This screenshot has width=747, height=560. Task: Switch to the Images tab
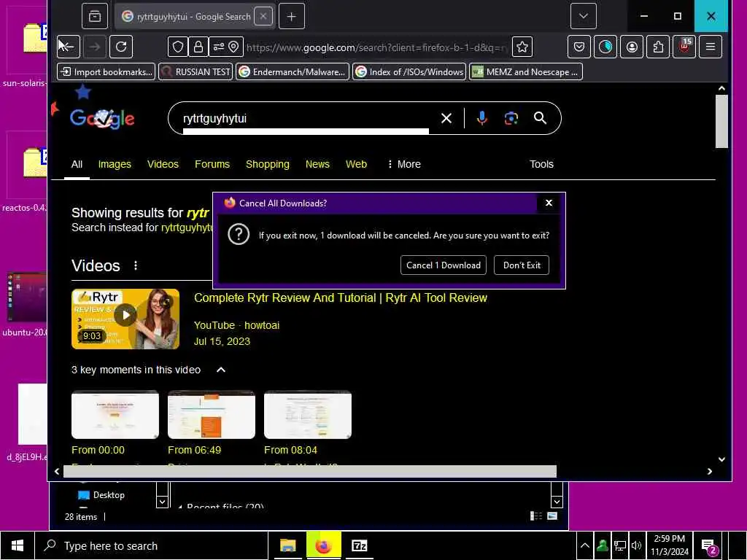(x=115, y=164)
